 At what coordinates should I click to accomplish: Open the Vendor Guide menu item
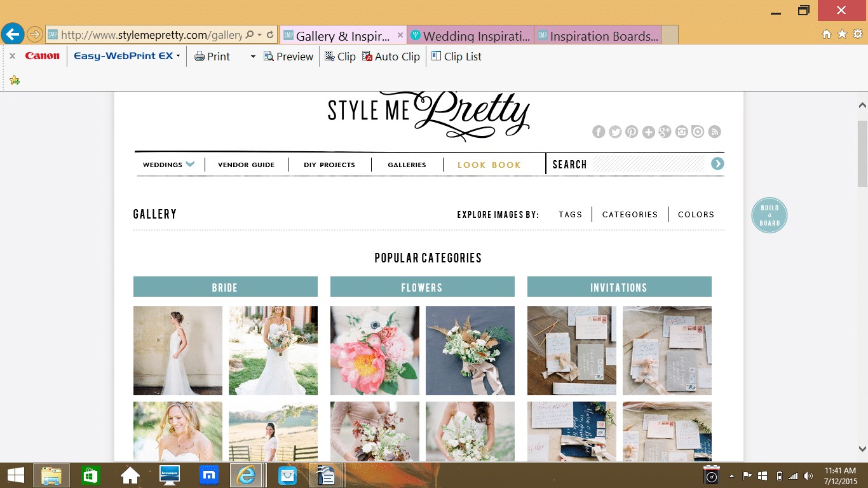tap(246, 165)
